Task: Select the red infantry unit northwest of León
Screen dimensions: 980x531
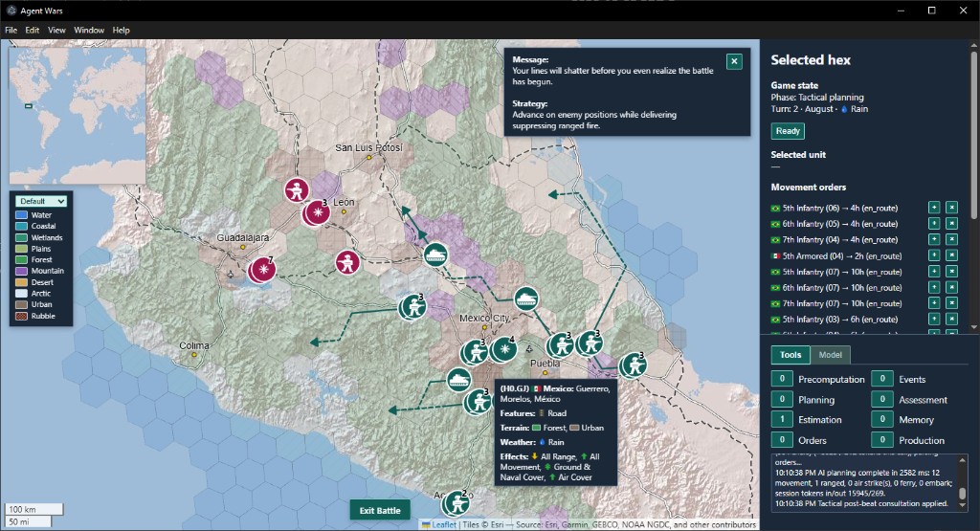Action: tap(297, 189)
